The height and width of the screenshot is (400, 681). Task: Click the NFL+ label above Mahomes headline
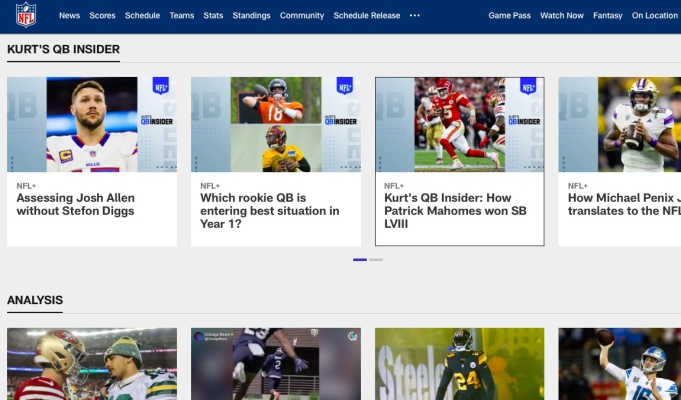394,186
